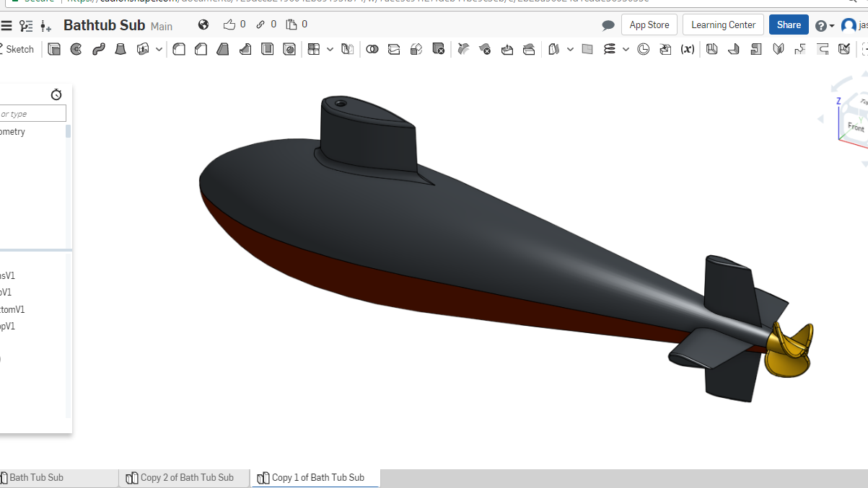The image size is (868, 488).
Task: Click the Front face of view cube
Action: coord(856,127)
